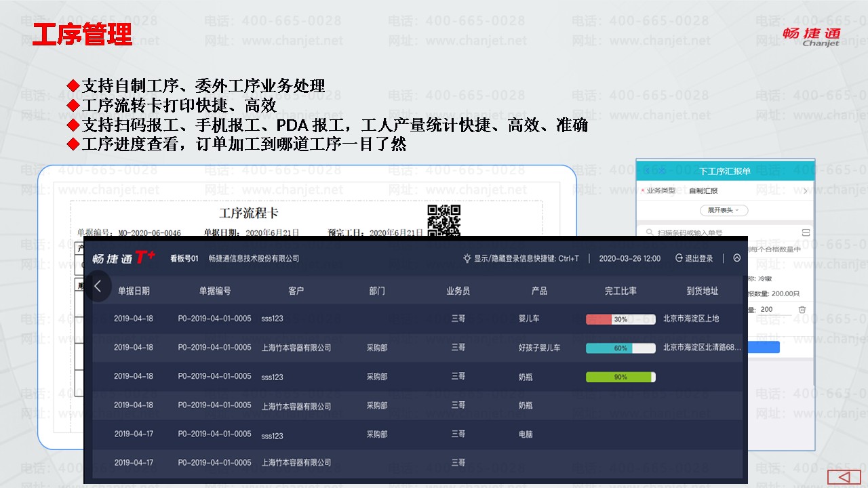The height and width of the screenshot is (488, 868).
Task: Click the 部门 column header
Action: point(377,291)
